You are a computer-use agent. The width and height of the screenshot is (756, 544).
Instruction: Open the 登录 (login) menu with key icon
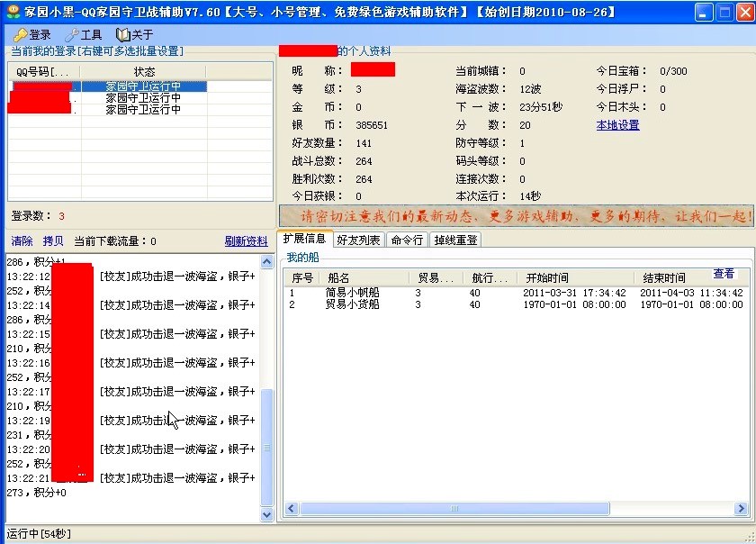coord(33,34)
